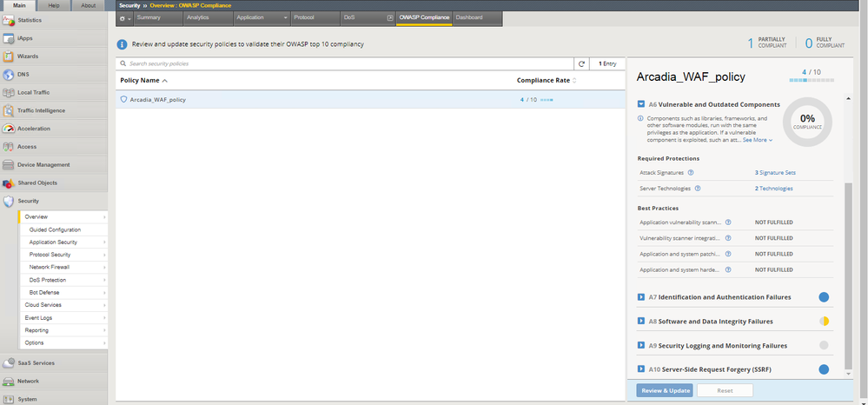
Task: Open the Statistics sidebar icon
Action: (9, 21)
